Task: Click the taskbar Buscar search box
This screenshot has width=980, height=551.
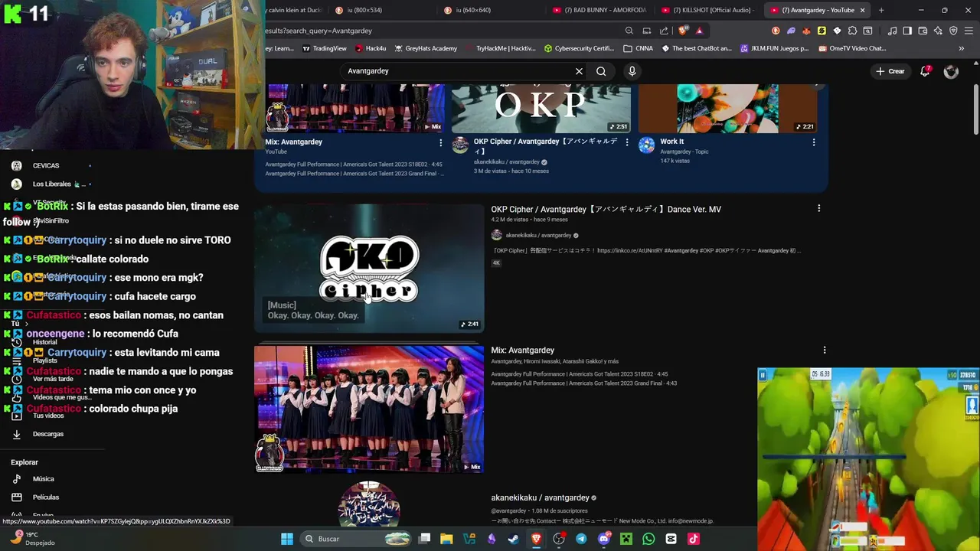Action: click(x=355, y=539)
